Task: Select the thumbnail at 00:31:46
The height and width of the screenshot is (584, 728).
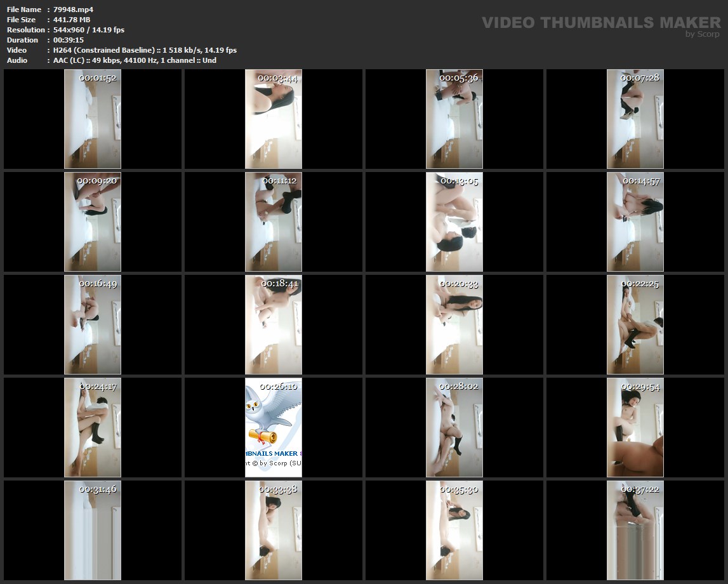Action: point(93,530)
